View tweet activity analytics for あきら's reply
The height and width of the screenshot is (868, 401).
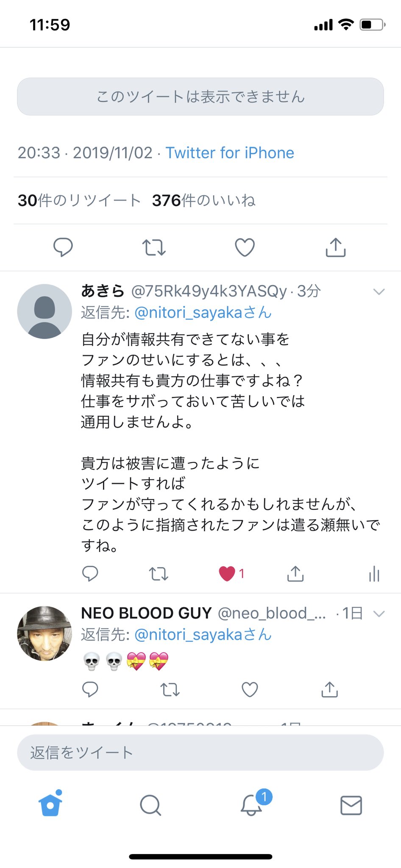coord(374,574)
